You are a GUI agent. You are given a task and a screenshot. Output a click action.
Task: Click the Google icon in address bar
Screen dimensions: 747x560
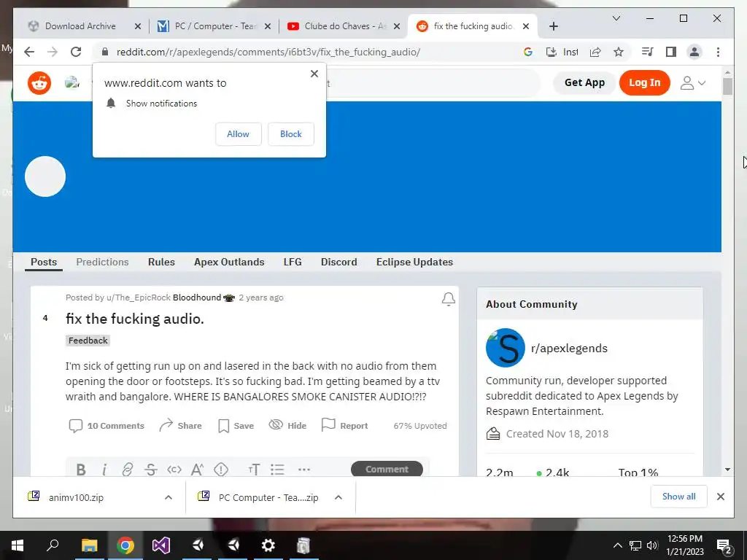point(528,52)
